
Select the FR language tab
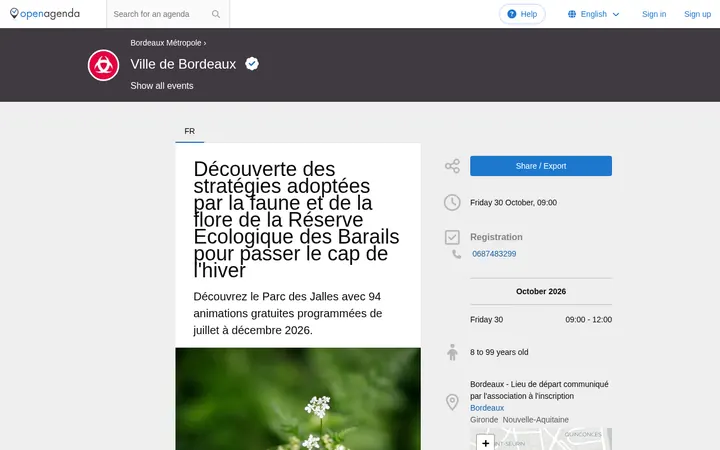(x=190, y=131)
